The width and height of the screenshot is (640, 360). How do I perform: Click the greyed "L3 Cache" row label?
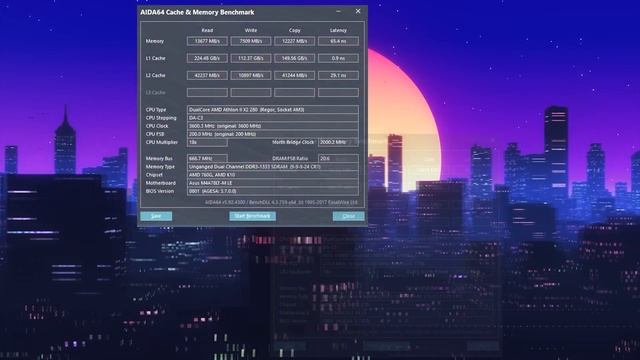[x=156, y=93]
